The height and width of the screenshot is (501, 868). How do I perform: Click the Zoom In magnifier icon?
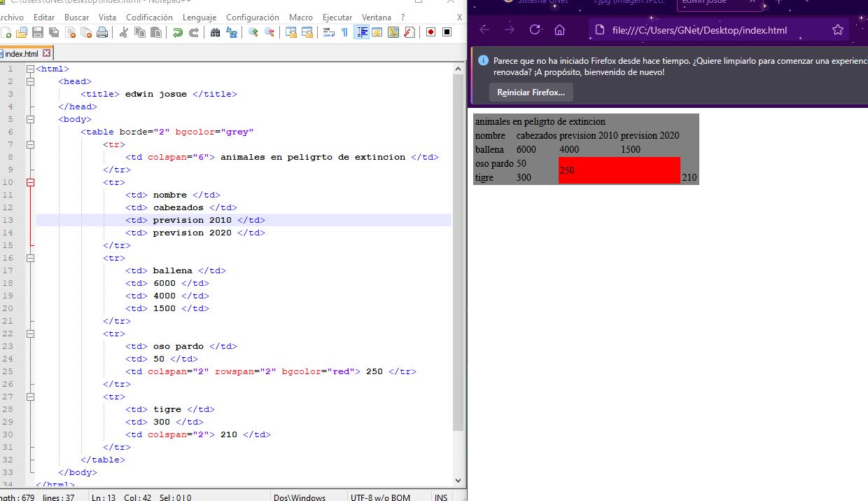point(253,32)
